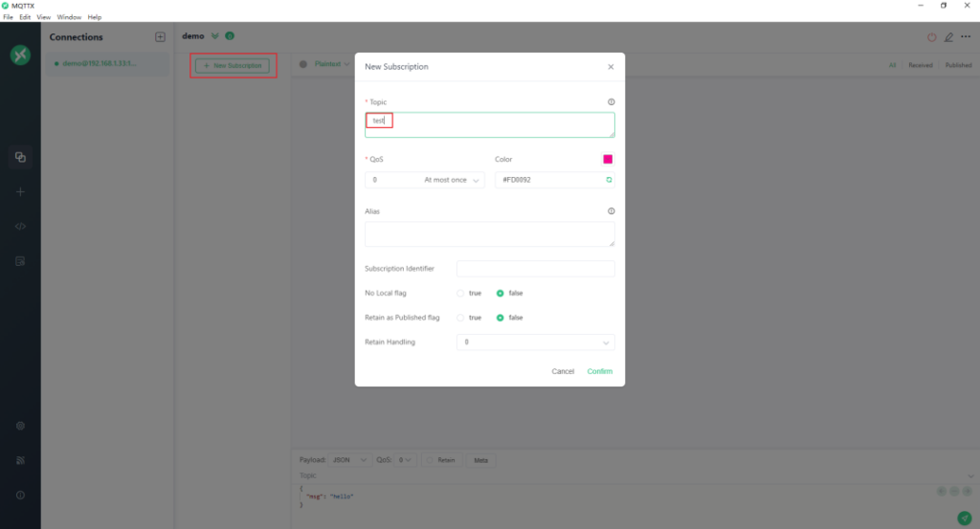Open the Log page from the sidebar
The height and width of the screenshot is (529, 980).
[x=20, y=261]
